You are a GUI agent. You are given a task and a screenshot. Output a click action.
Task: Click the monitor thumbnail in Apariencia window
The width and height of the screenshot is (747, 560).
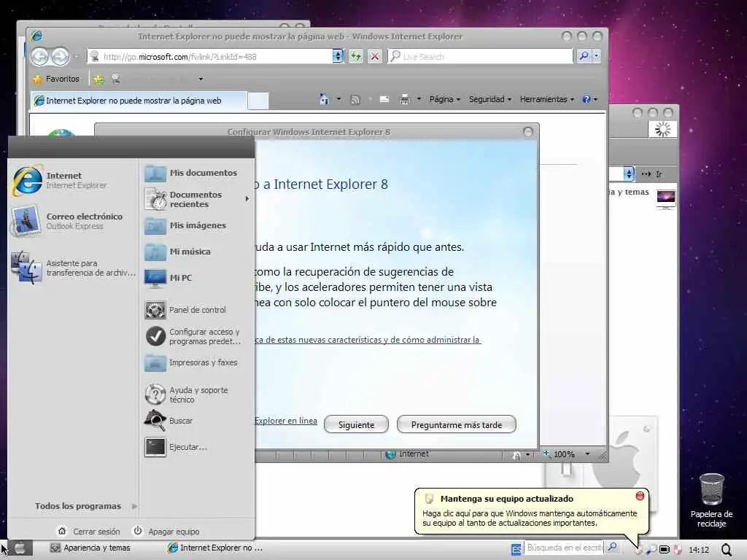(665, 199)
